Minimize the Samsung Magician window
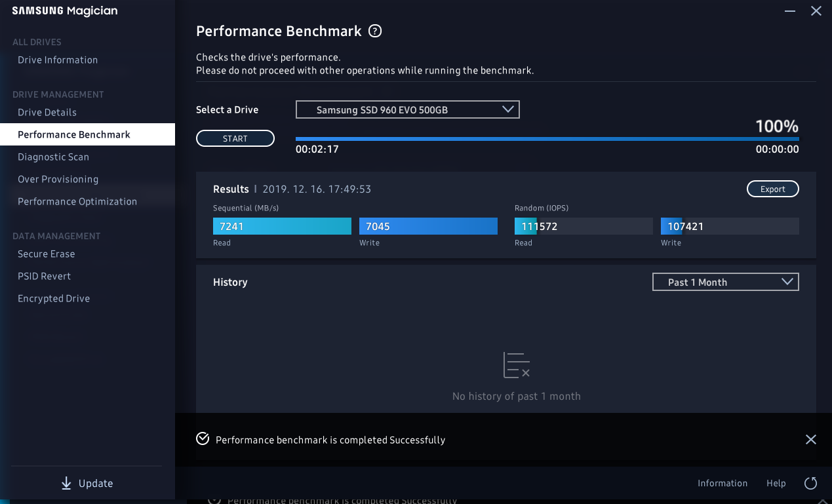Screen dimensions: 832x504 click(x=790, y=10)
